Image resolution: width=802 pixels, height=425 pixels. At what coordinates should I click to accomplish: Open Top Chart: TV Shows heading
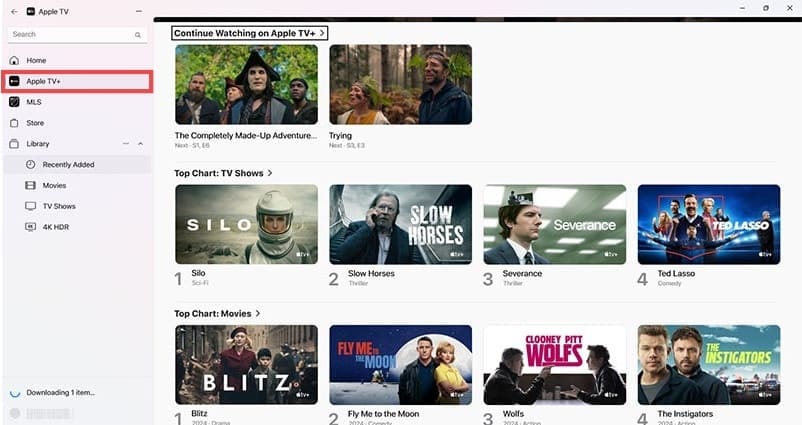click(x=218, y=173)
